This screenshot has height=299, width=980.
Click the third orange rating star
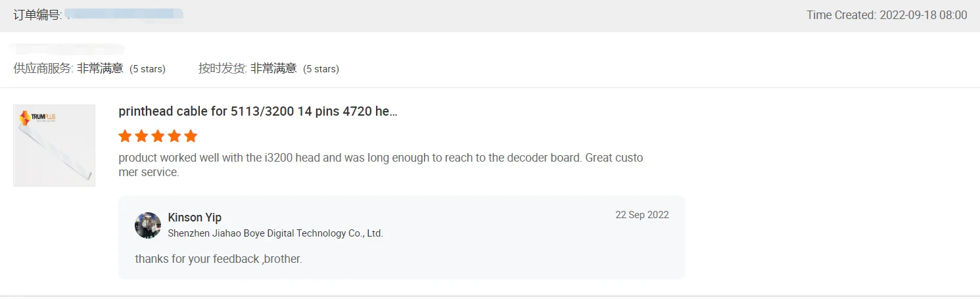[158, 136]
